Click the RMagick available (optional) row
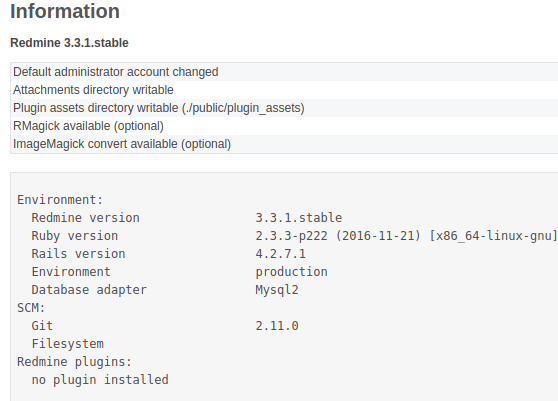 (284, 126)
